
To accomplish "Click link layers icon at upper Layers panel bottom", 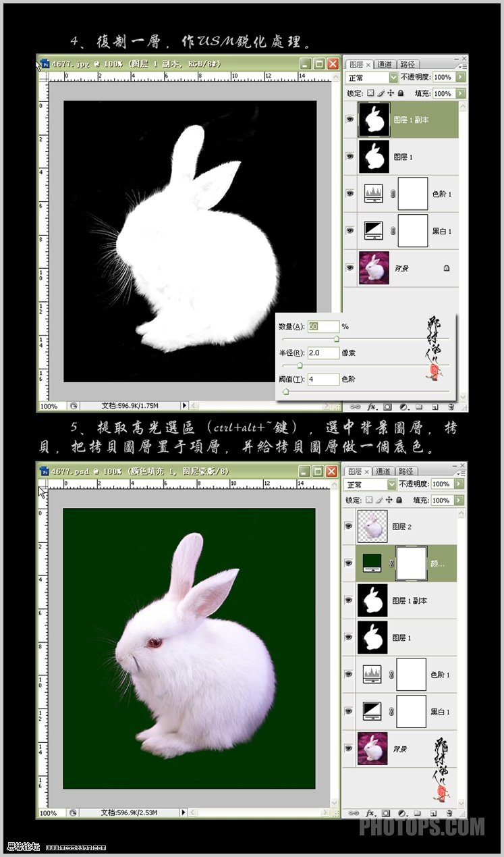I will pyautogui.click(x=355, y=407).
